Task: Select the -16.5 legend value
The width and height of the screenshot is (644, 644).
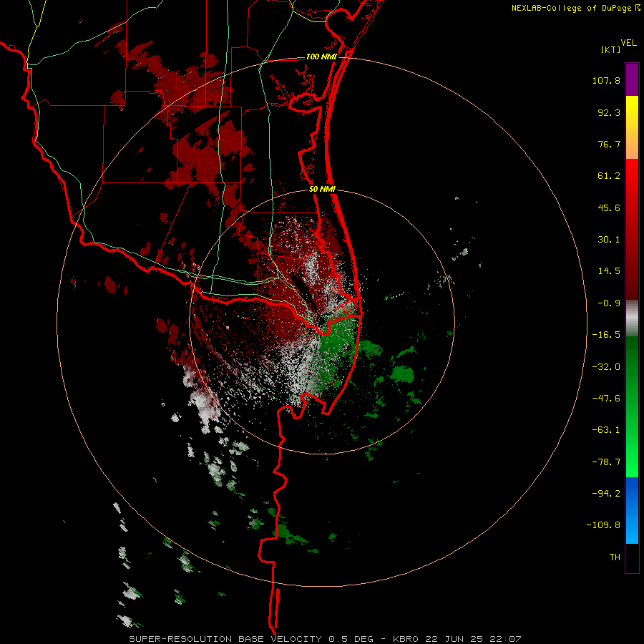Action: pos(606,335)
